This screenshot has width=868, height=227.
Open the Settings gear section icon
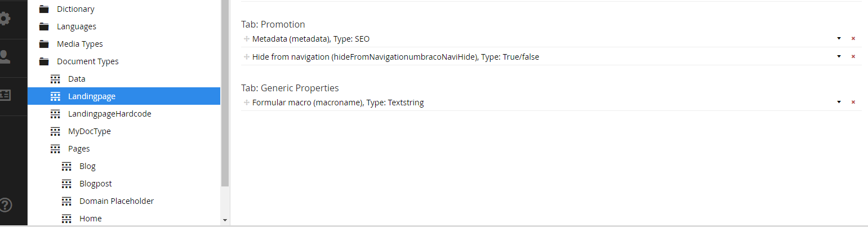[5, 19]
